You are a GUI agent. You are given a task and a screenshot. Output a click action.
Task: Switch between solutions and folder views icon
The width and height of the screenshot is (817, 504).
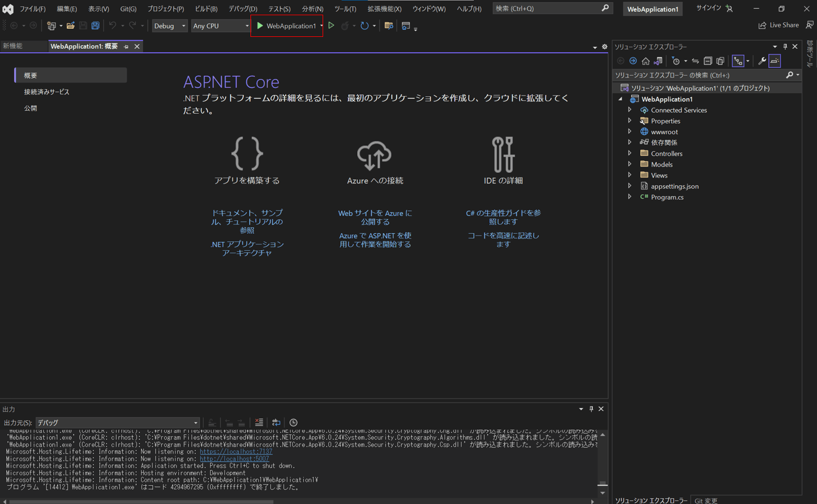658,61
